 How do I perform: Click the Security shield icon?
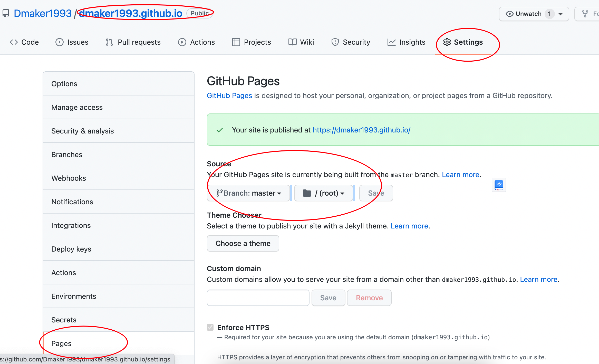(x=335, y=42)
